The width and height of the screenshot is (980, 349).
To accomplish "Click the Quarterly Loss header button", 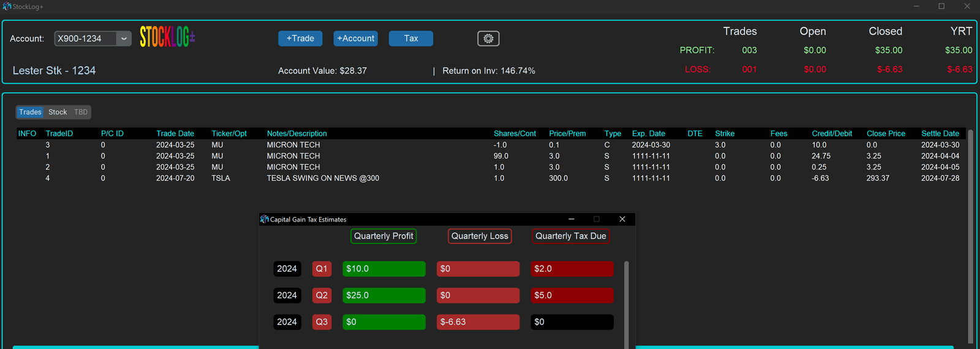I will pos(480,236).
